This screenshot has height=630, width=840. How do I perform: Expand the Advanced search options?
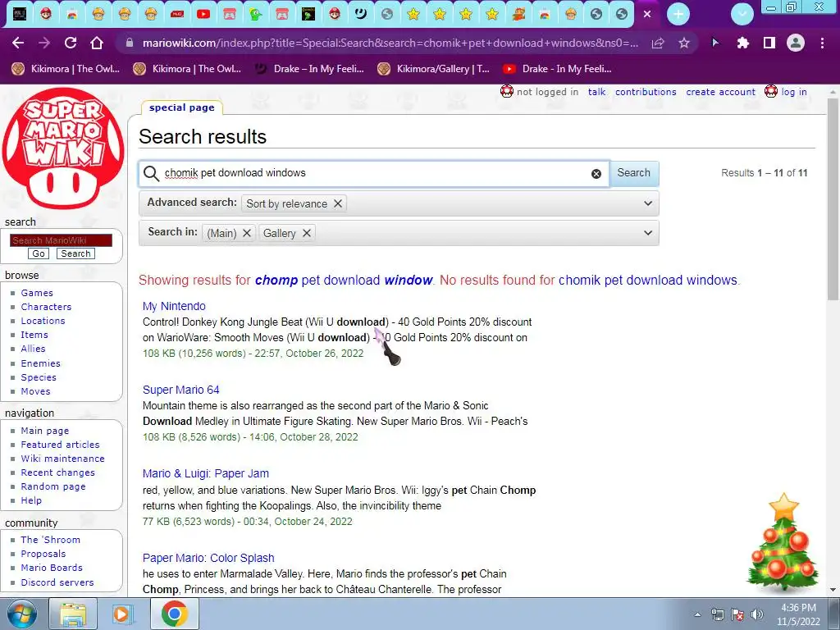[x=648, y=203]
